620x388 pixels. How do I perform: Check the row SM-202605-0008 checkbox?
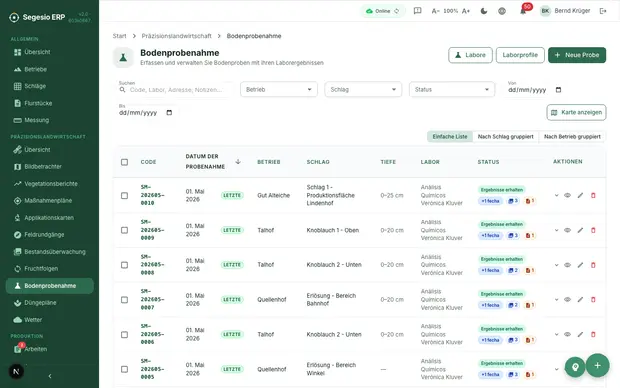coord(125,265)
